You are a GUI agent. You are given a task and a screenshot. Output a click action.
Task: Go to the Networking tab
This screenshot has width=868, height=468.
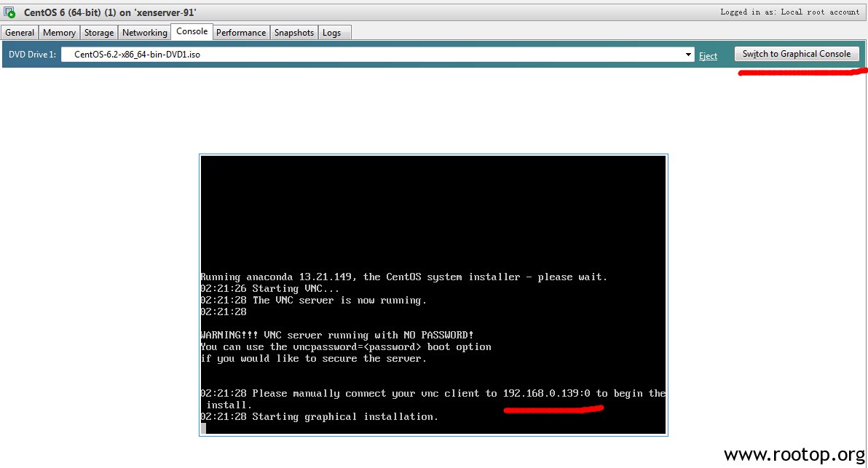pyautogui.click(x=144, y=33)
